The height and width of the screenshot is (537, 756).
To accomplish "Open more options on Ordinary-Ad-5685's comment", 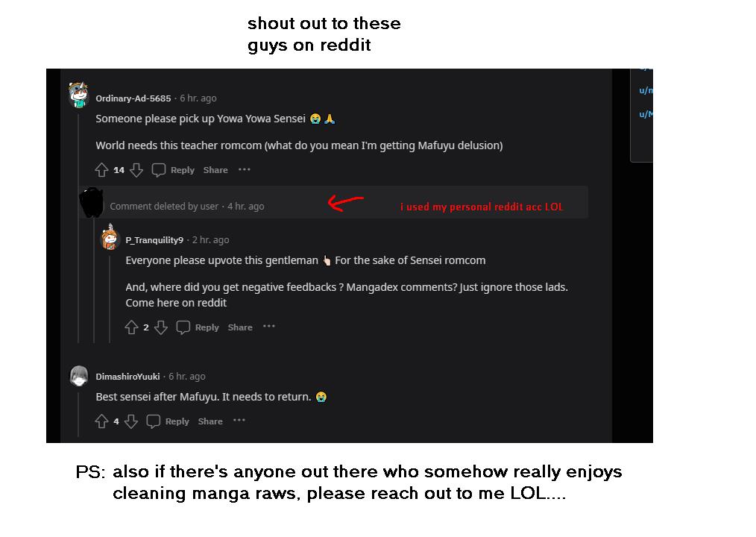I will (x=245, y=169).
